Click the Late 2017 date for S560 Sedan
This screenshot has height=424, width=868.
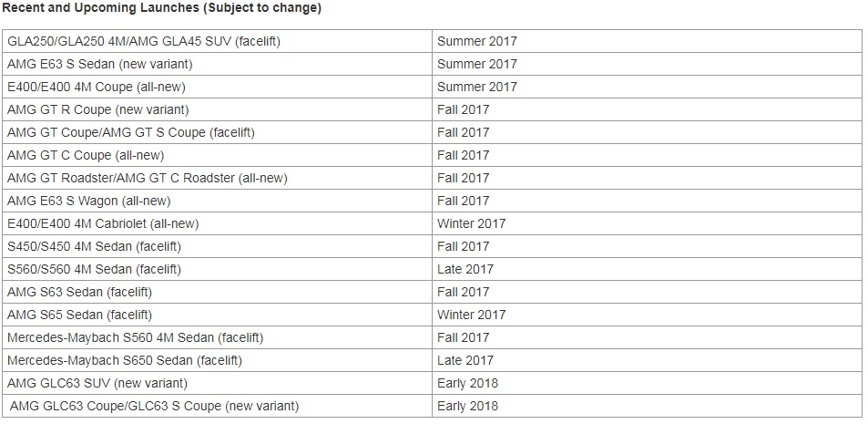465,269
